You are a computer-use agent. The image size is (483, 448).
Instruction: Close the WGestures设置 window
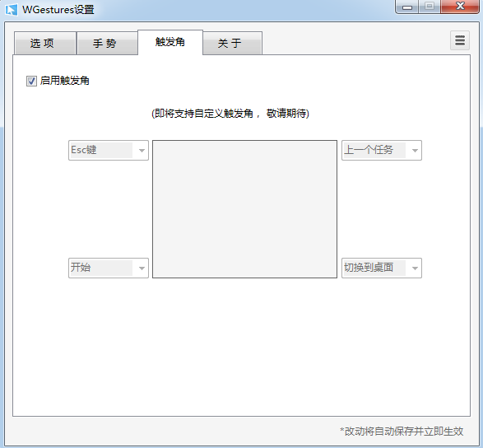coord(460,7)
